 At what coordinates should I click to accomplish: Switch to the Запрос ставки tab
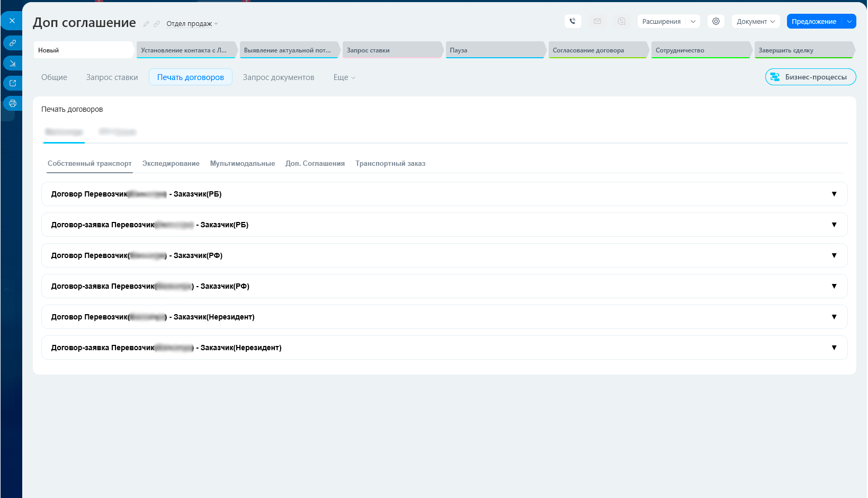click(x=112, y=77)
